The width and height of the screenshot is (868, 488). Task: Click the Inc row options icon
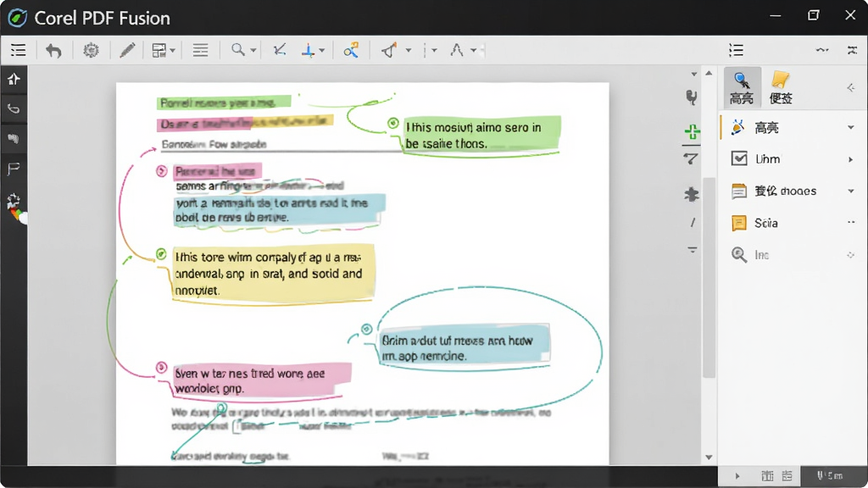click(x=851, y=254)
